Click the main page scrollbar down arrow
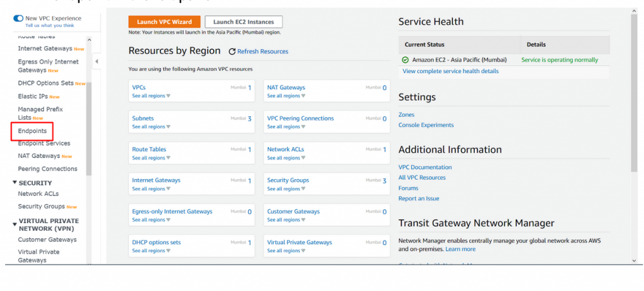The height and width of the screenshot is (291, 644). pyautogui.click(x=634, y=261)
